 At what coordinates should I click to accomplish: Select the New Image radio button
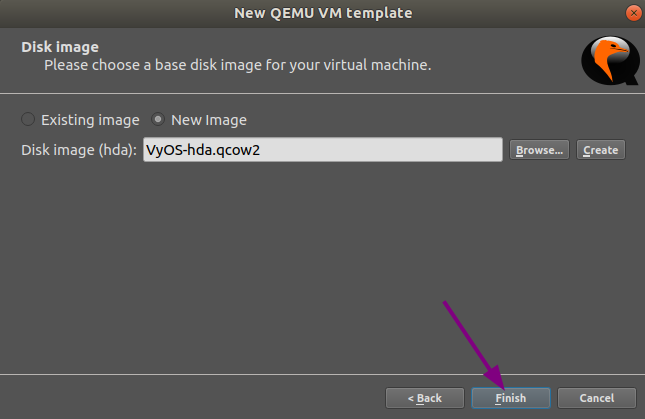(158, 119)
